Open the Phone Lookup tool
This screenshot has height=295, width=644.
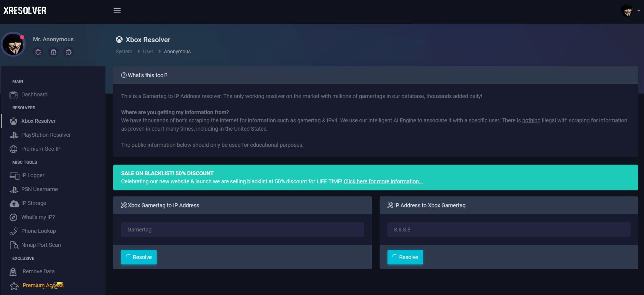tap(37, 231)
